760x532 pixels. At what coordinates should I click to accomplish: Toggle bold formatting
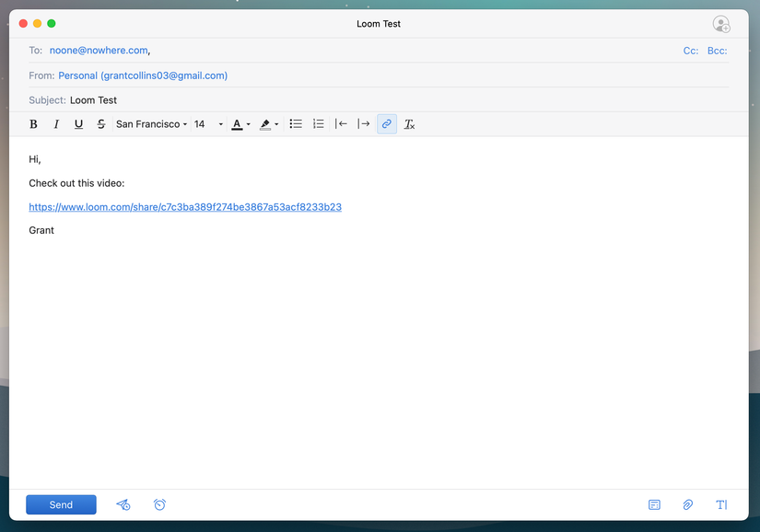point(33,123)
